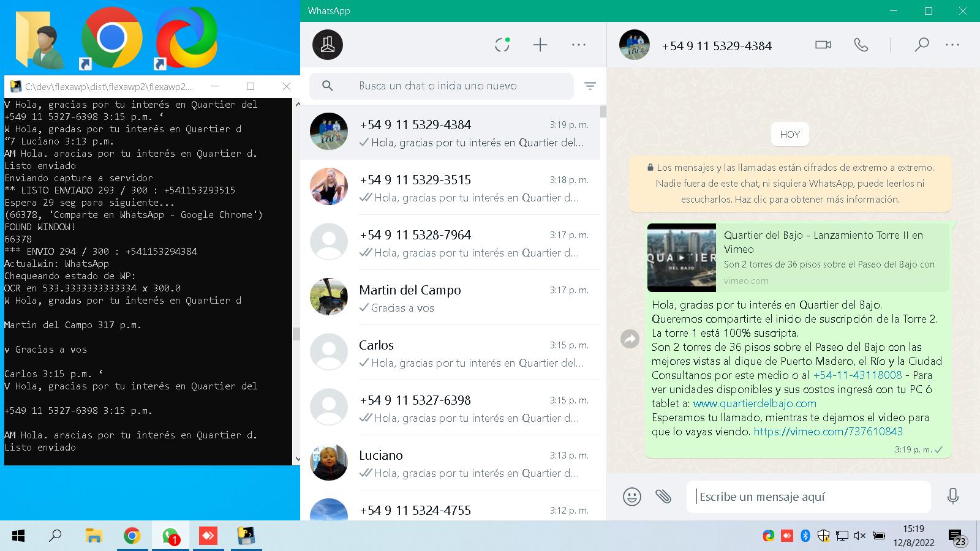Open Martin del Campo's profile photo
Image resolution: width=980 pixels, height=551 pixels.
(x=329, y=297)
